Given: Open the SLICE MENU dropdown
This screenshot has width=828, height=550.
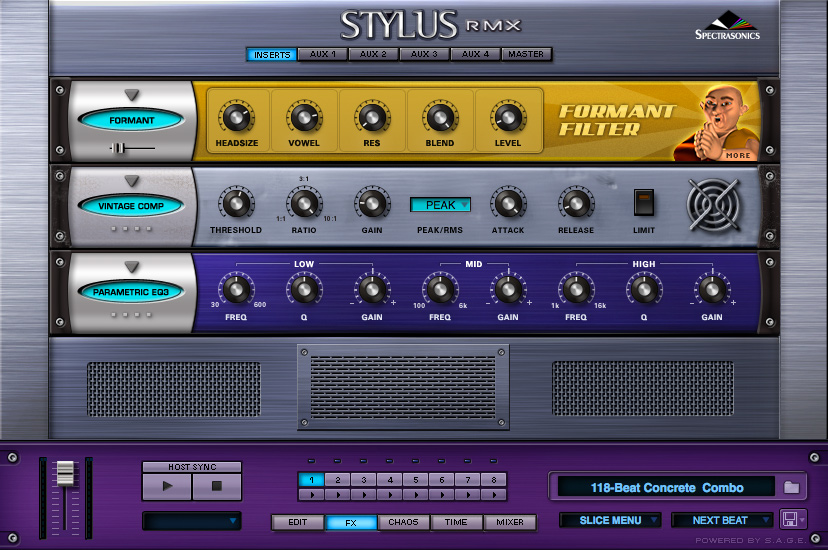Looking at the screenshot, I should 610,520.
